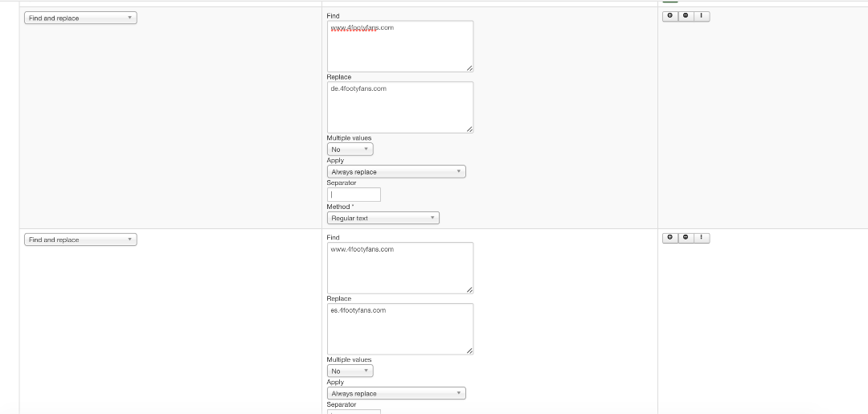Click resize handle of the de.4footyfans.com Replace textarea
868x414 pixels.
click(x=469, y=129)
